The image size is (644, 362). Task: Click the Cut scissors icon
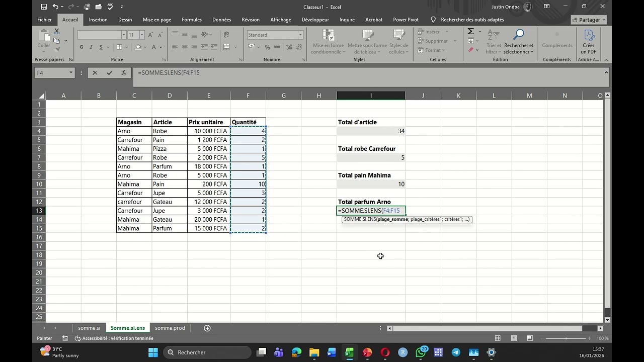[x=57, y=32]
